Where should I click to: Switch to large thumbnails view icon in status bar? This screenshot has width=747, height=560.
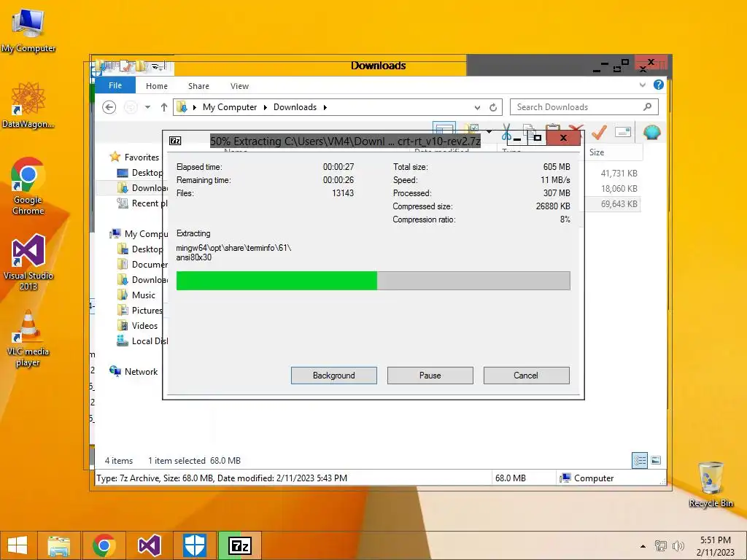click(x=656, y=460)
